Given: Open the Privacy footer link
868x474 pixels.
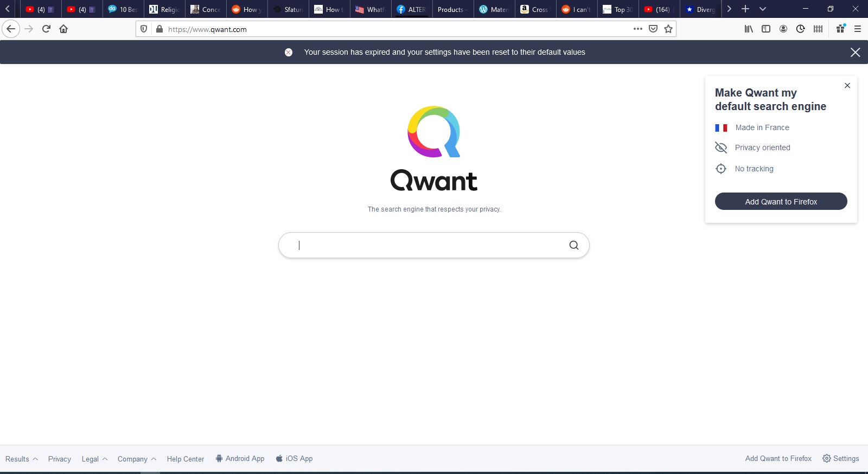Looking at the screenshot, I should click(x=60, y=459).
